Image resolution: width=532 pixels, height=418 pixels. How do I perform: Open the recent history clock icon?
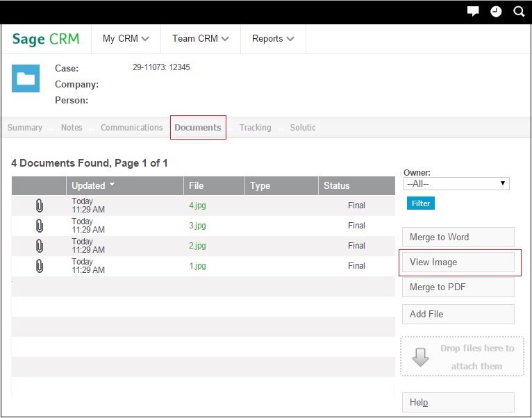pos(496,11)
